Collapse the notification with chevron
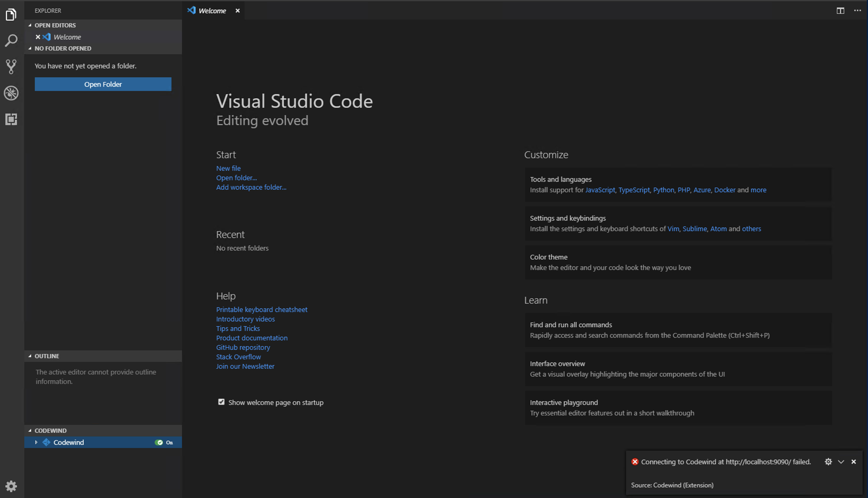The height and width of the screenshot is (498, 868). [841, 462]
